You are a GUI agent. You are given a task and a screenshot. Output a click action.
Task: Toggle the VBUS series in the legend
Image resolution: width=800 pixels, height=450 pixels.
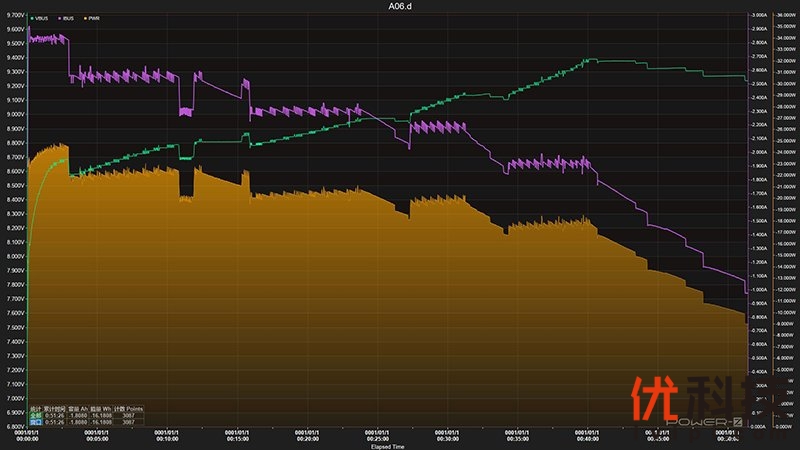pos(44,18)
